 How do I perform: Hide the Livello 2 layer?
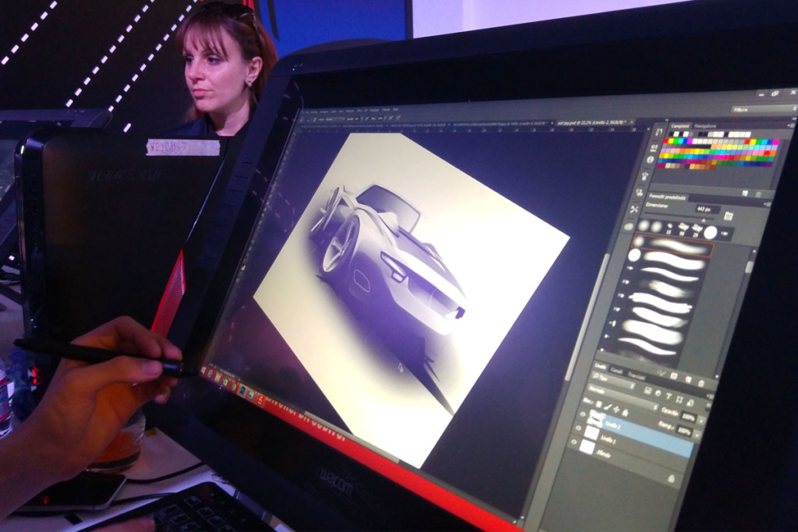point(583,414)
